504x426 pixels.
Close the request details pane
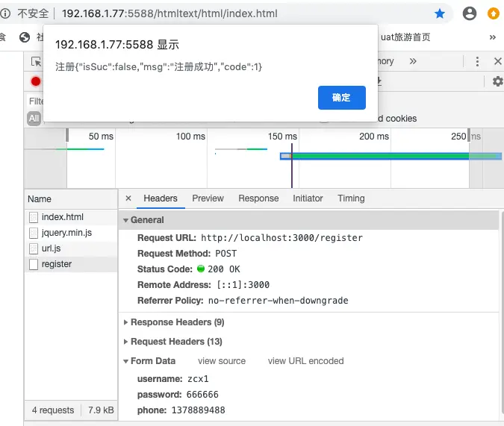tap(128, 198)
